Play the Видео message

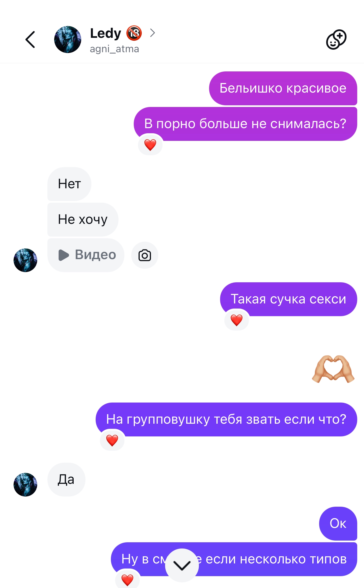[86, 255]
